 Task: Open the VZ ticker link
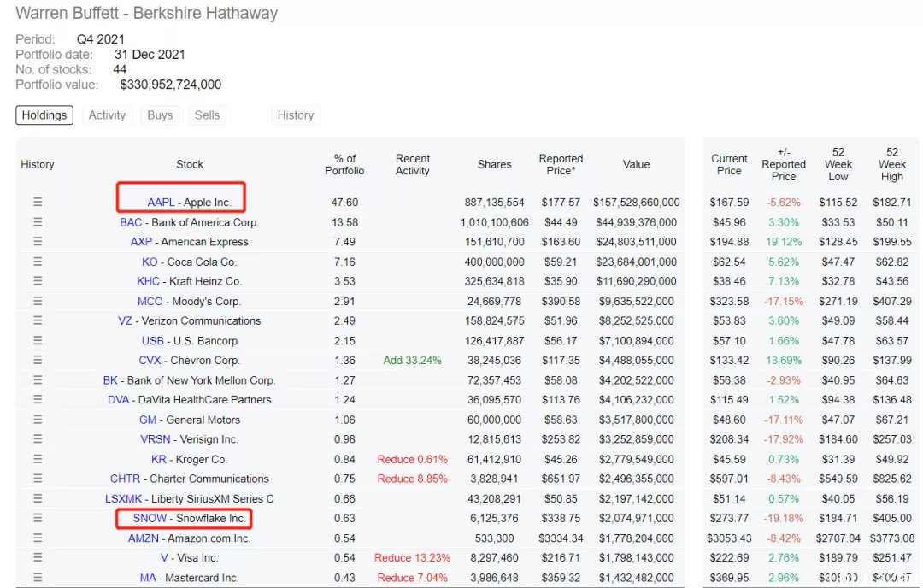[125, 320]
